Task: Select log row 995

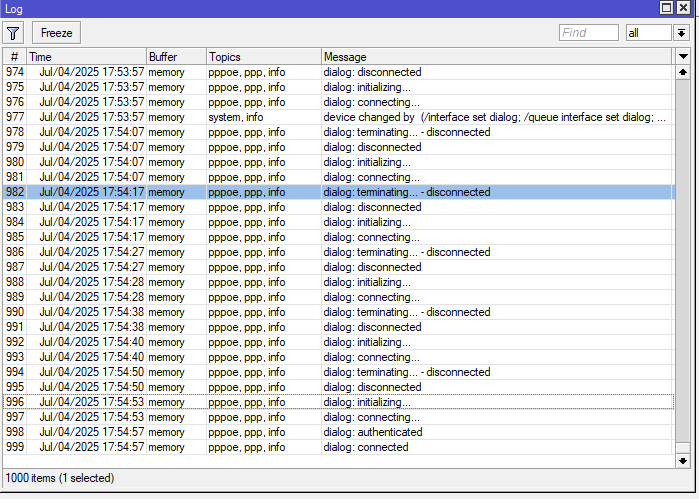Action: tap(338, 387)
